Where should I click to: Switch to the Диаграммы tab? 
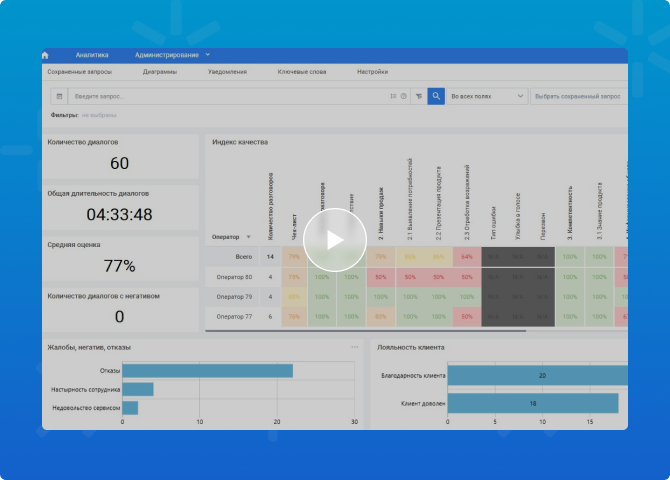tap(159, 72)
